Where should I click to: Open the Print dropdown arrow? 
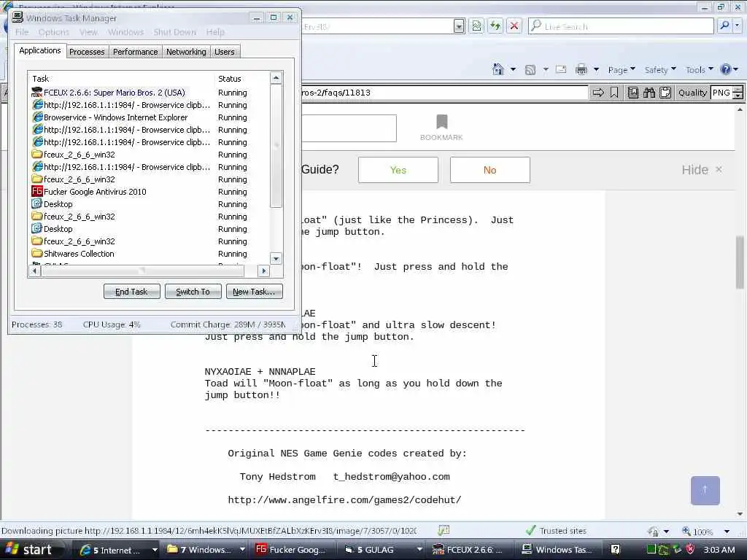(596, 69)
